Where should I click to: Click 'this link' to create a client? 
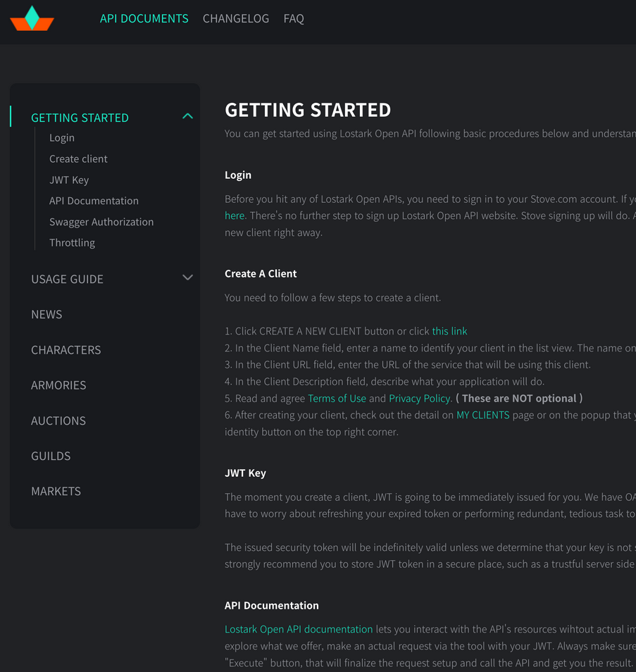[x=449, y=331]
